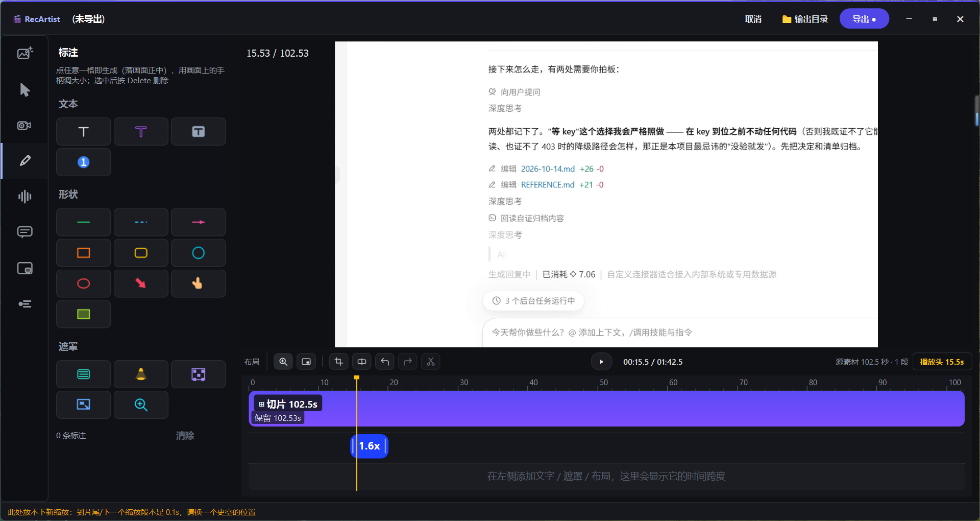Add the spotlight mask
The image size is (980, 521).
[141, 374]
